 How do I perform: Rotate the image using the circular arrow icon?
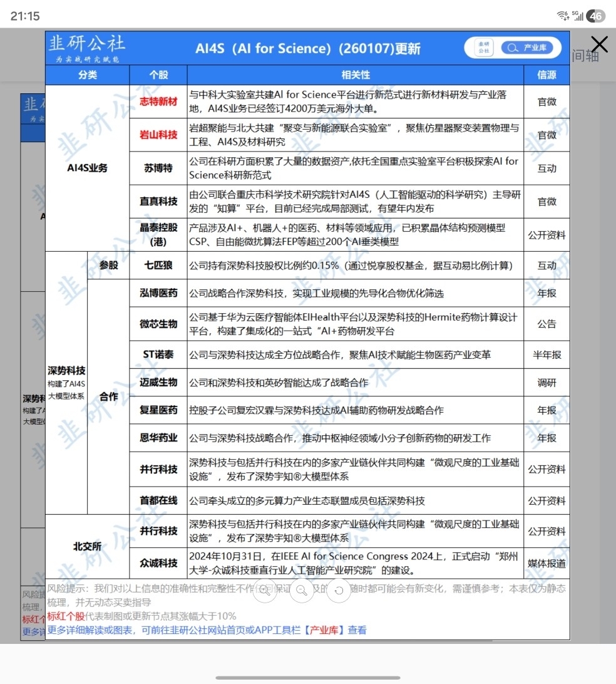pos(339,590)
